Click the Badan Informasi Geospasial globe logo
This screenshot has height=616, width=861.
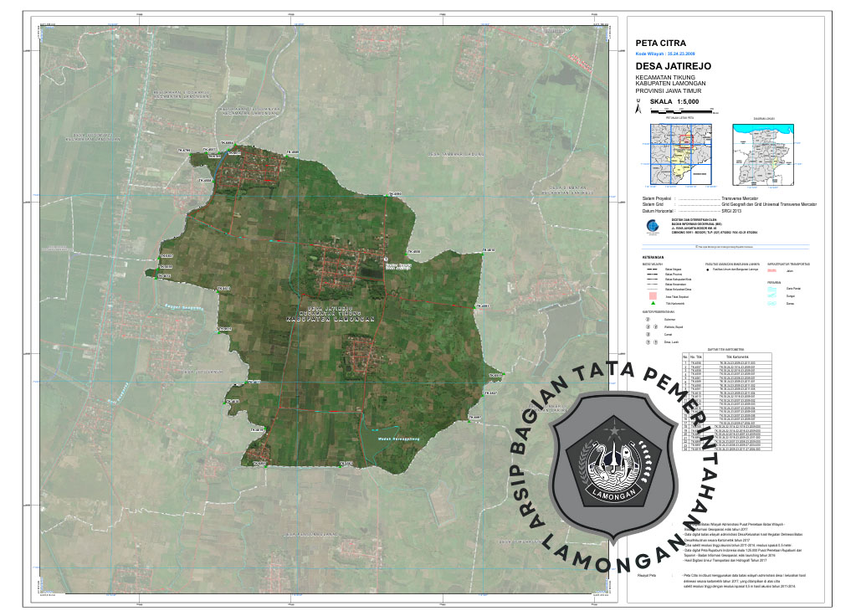click(652, 226)
